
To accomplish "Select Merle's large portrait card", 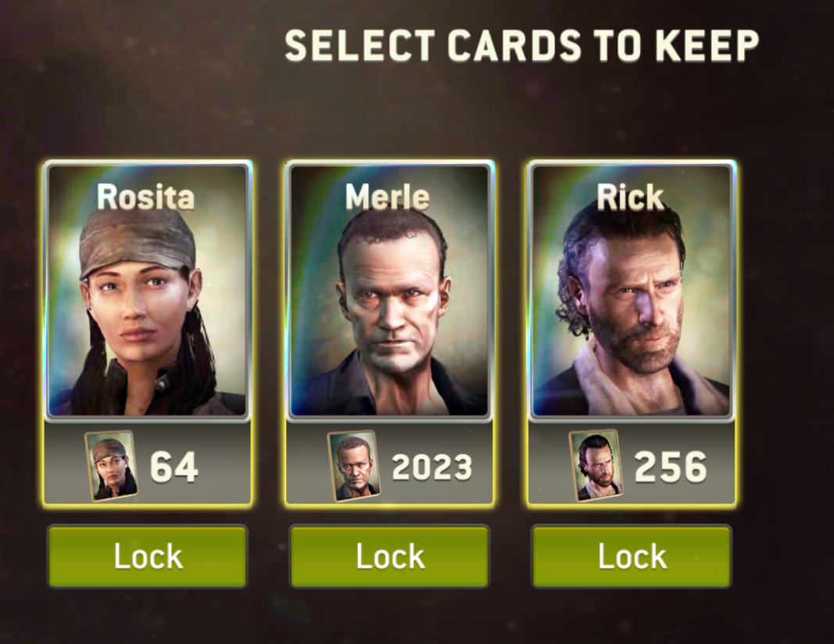I will 389,291.
